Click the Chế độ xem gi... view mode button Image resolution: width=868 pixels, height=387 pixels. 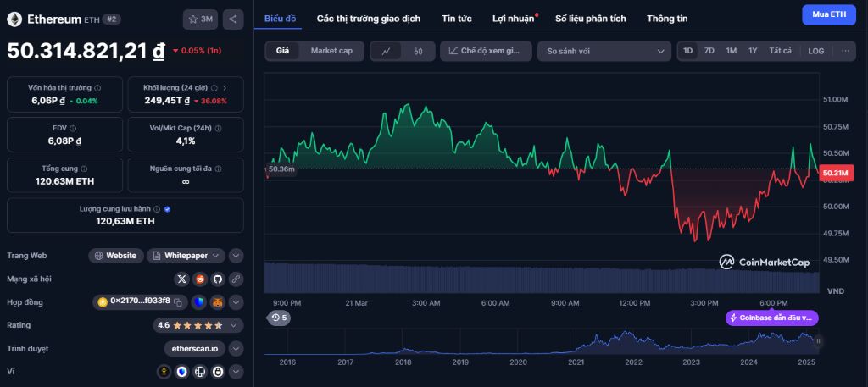coord(486,51)
